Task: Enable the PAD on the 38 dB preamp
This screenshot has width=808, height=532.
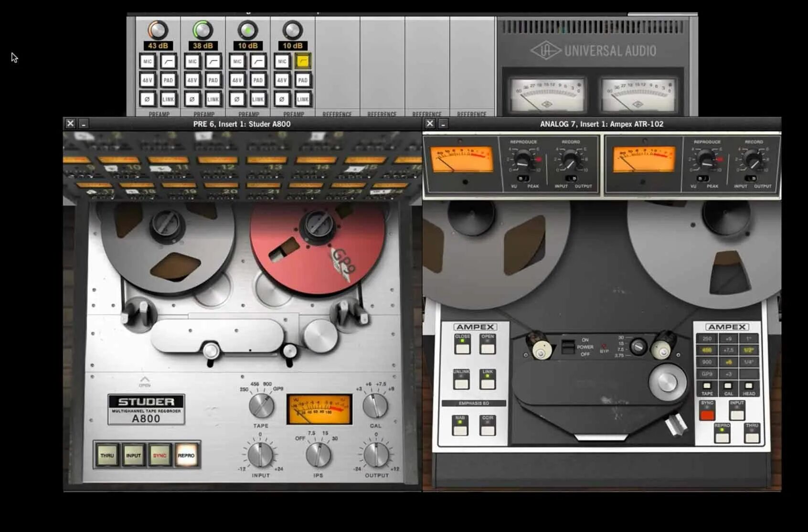Action: (213, 80)
